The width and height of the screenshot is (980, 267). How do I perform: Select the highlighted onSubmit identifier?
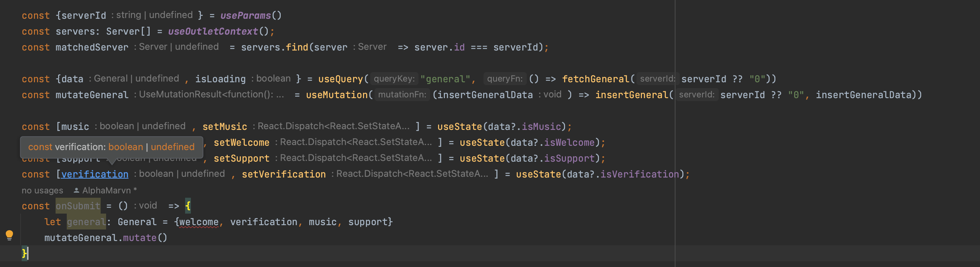coord(78,206)
